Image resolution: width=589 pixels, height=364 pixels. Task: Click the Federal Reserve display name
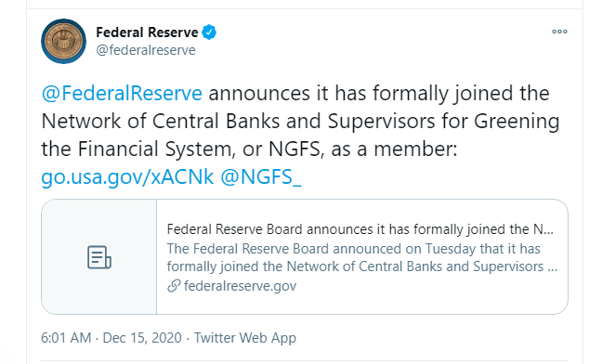(x=147, y=32)
